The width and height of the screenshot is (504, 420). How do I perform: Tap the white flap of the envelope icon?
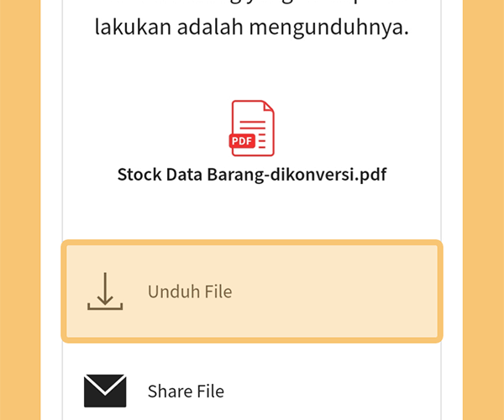[105, 383]
